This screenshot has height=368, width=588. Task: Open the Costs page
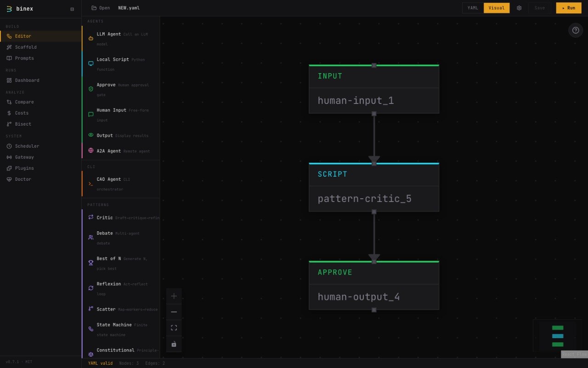pos(41,113)
